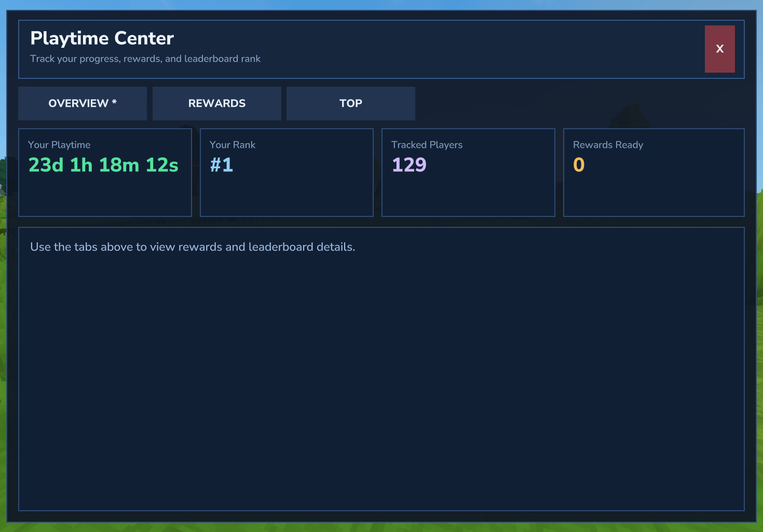763x532 pixels.
Task: Click the 23d 1h 18m 12s playtime value
Action: [x=103, y=165]
